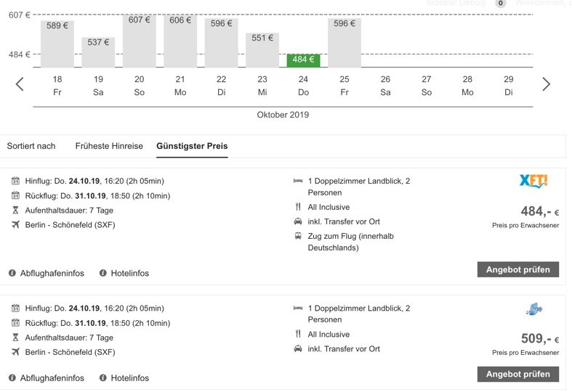Select the green 484 € price bar
This screenshot has width=572, height=392.
(303, 60)
